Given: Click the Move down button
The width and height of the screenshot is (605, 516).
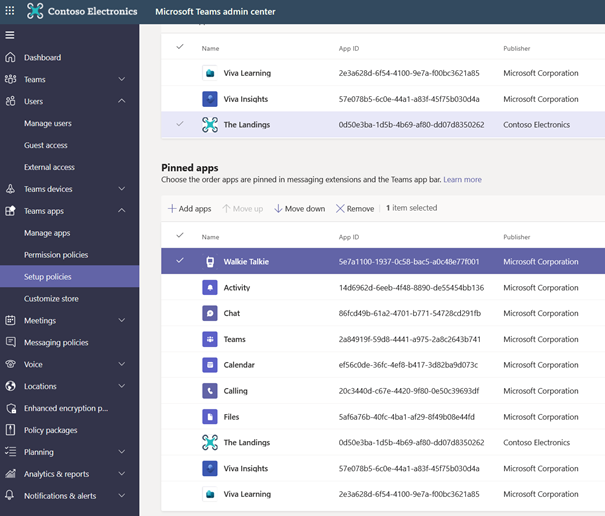Looking at the screenshot, I should pyautogui.click(x=300, y=209).
